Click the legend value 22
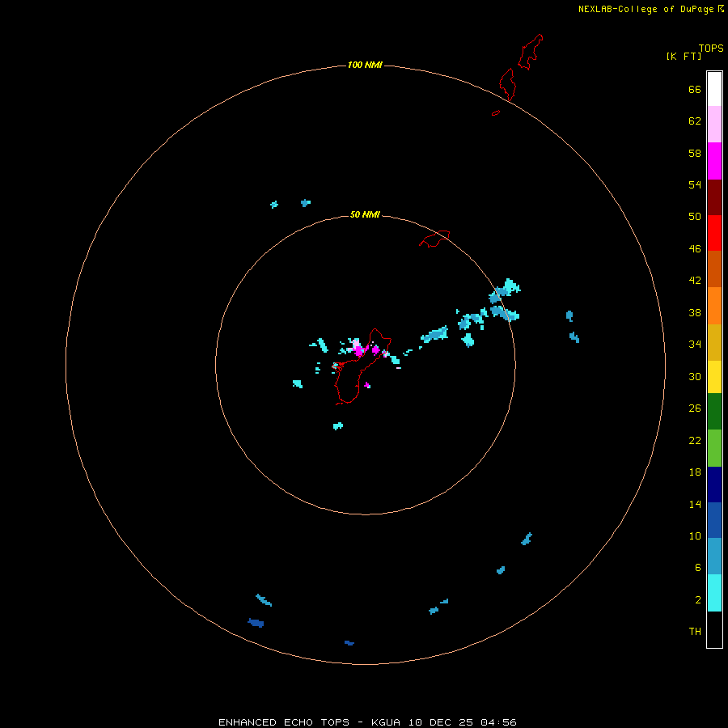The height and width of the screenshot is (728, 728). 695,440
